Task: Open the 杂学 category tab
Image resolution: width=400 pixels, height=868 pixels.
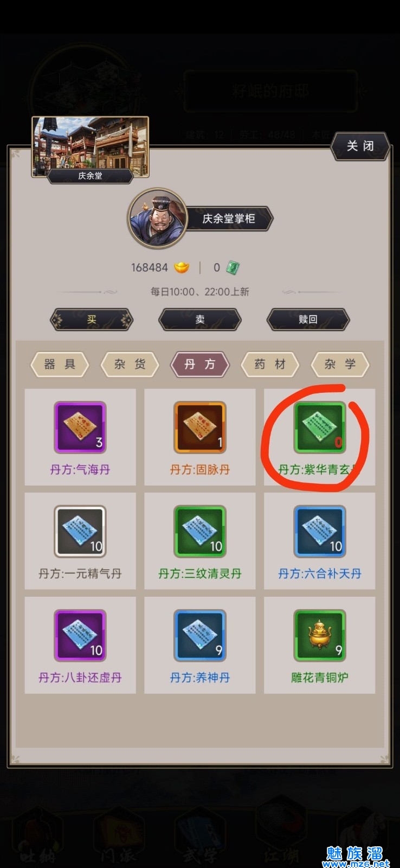Action: [340, 365]
